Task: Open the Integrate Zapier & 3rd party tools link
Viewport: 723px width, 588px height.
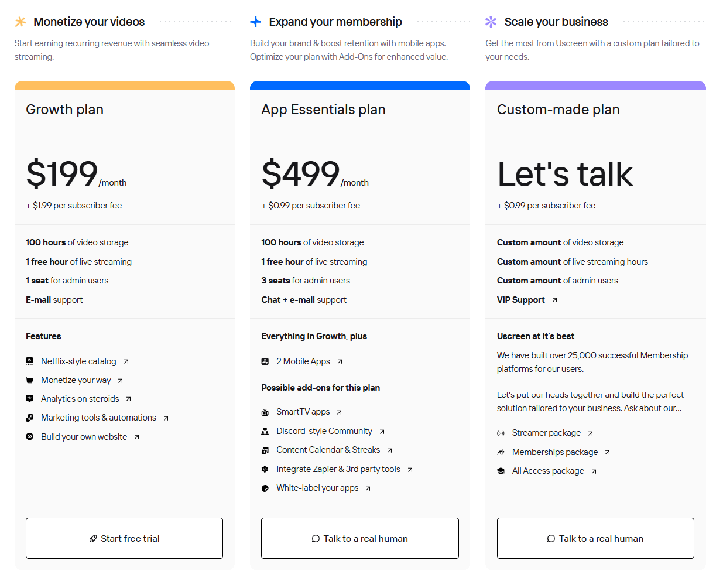Action: tap(338, 469)
